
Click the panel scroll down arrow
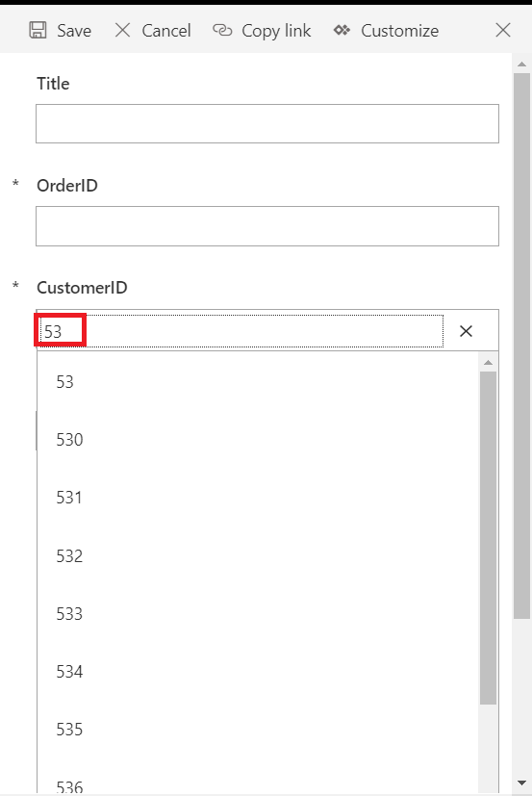[x=521, y=783]
